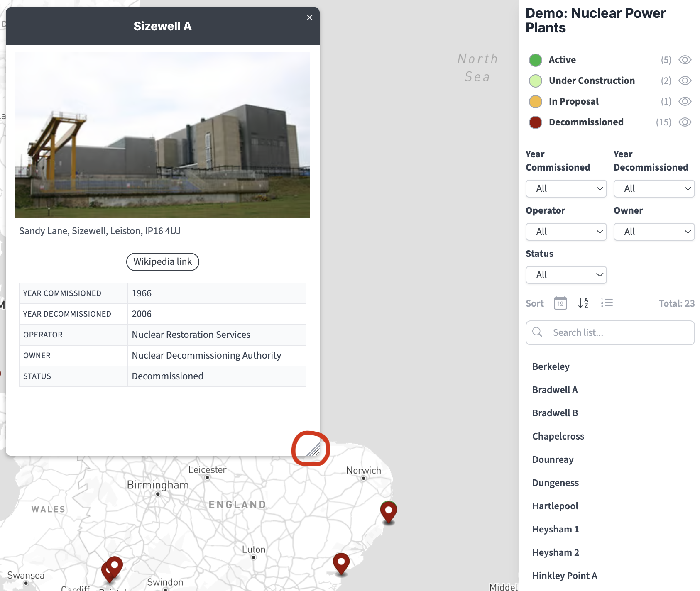The width and height of the screenshot is (700, 591).
Task: Toggle visibility of Active plants
Action: point(685,60)
